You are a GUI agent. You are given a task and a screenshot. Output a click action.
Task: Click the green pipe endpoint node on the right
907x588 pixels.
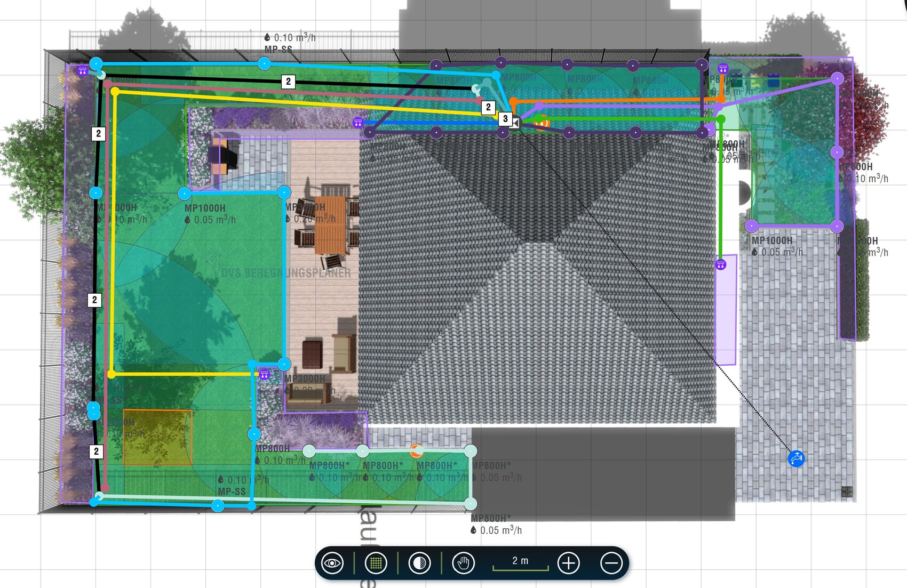pyautogui.click(x=721, y=120)
